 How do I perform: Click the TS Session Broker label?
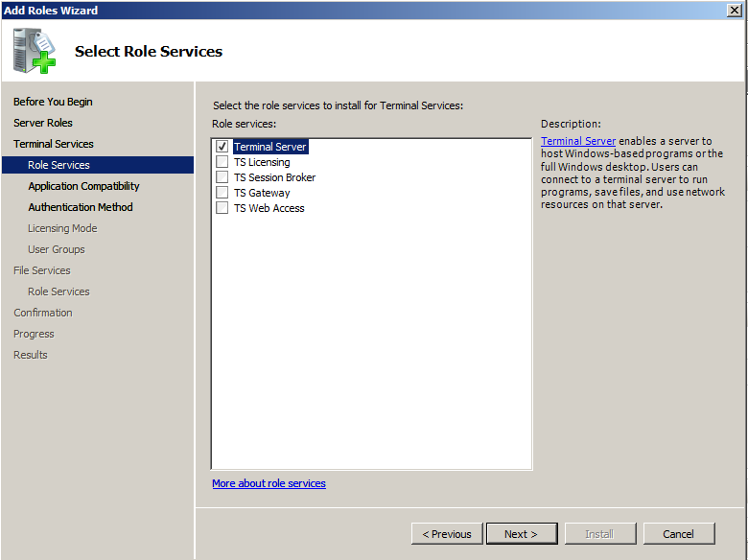tap(275, 177)
